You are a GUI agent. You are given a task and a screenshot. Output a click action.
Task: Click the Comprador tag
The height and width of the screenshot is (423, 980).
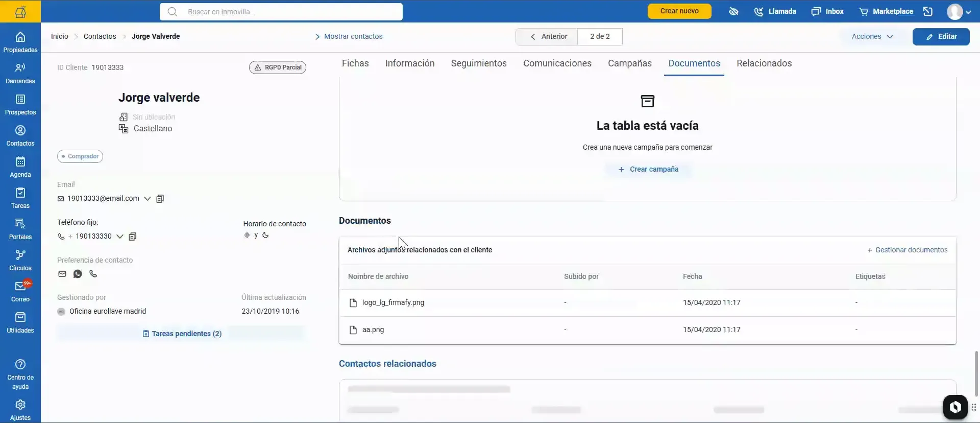coord(80,156)
